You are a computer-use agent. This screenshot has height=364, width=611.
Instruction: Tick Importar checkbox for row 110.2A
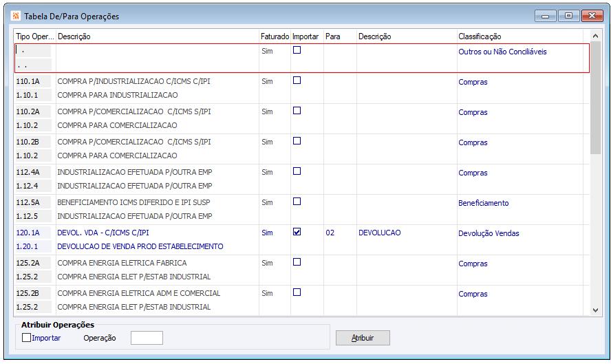tap(297, 111)
